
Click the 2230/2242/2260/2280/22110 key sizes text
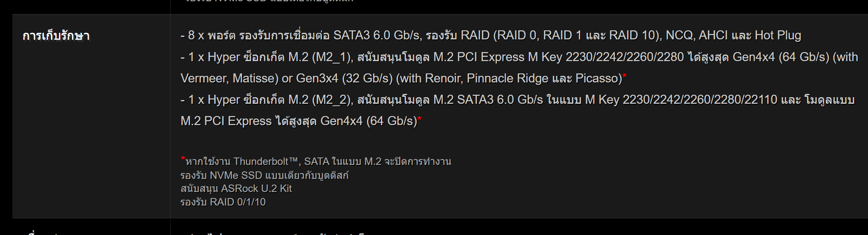(x=700, y=100)
